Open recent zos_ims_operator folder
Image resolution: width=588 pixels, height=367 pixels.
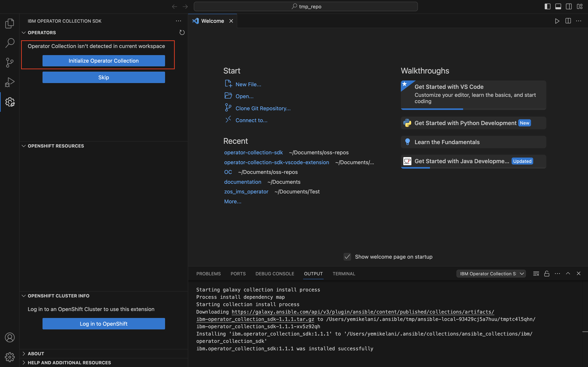[x=246, y=192]
